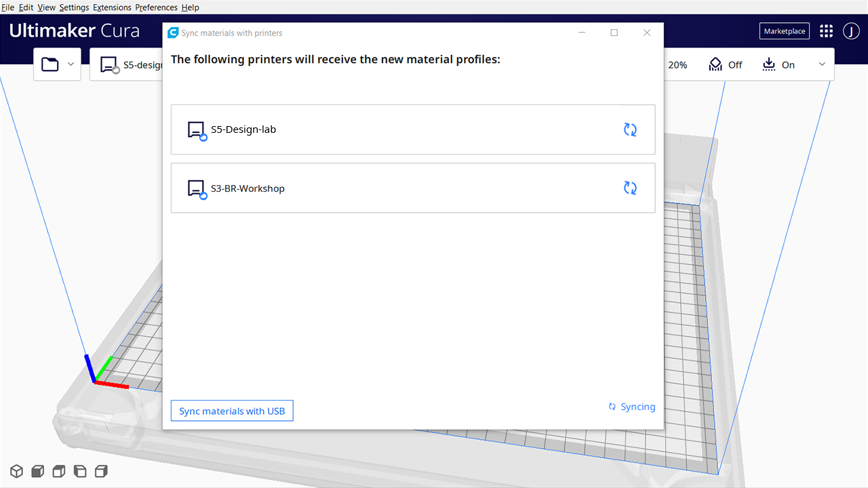Close the Sync materials with printers dialog
The height and width of the screenshot is (488, 868).
coord(647,33)
